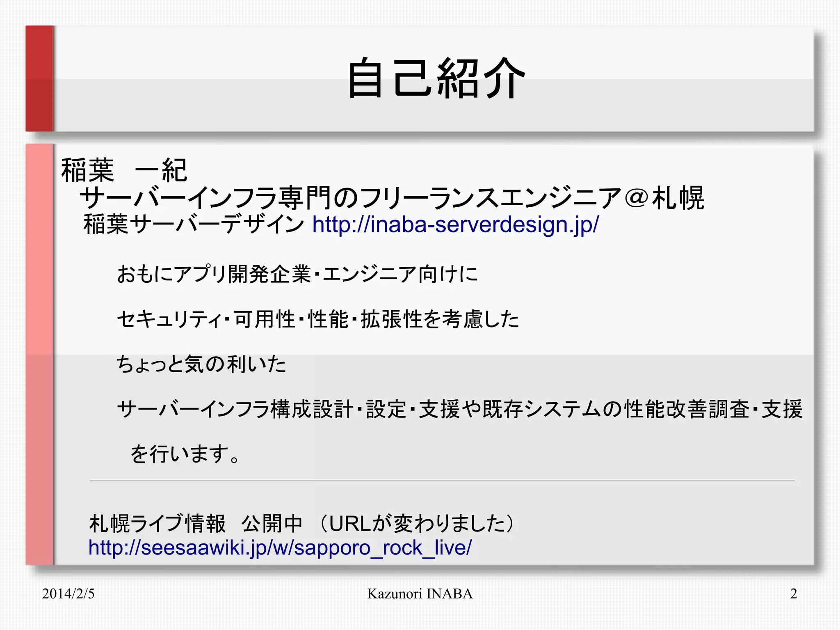This screenshot has width=840, height=630.
Task: Click the slide title 自己紹介
Action: tap(436, 78)
